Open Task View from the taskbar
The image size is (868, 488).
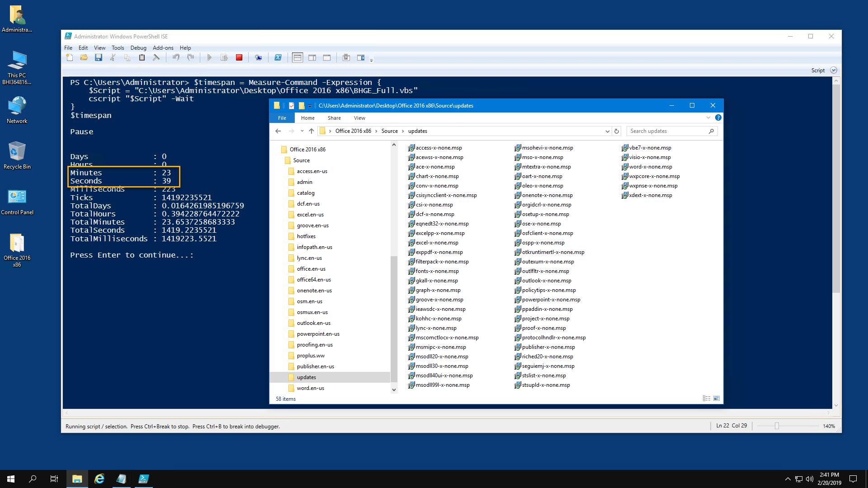pos(54,479)
